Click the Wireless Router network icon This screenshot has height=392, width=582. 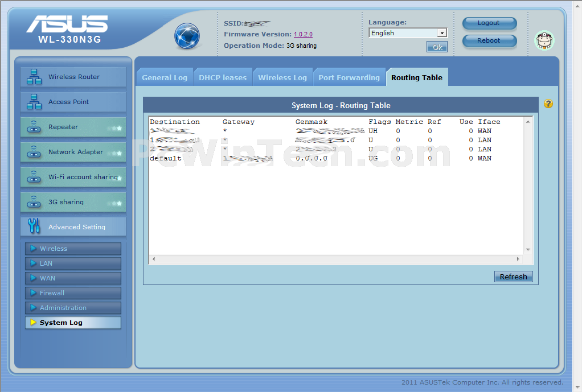[34, 77]
